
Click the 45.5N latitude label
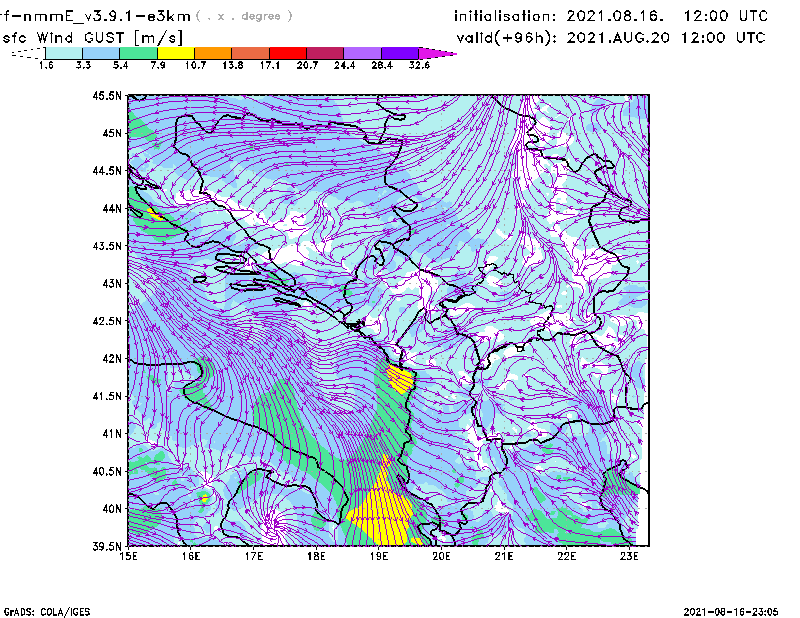point(107,95)
